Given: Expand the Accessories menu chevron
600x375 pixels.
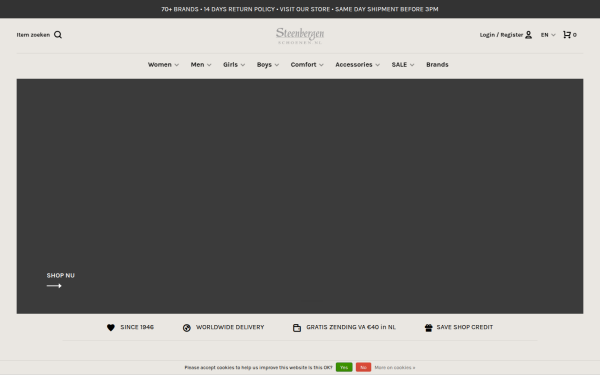Looking at the screenshot, I should 378,65.
